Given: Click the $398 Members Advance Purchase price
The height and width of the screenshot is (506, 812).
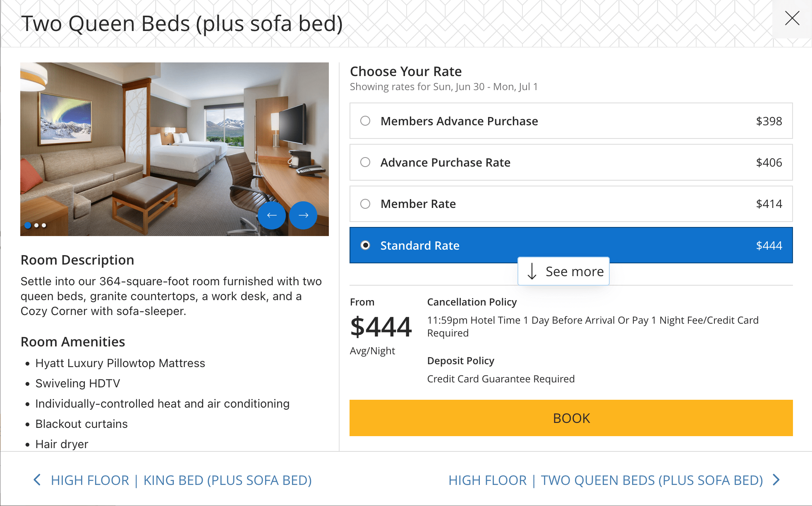Looking at the screenshot, I should 769,121.
